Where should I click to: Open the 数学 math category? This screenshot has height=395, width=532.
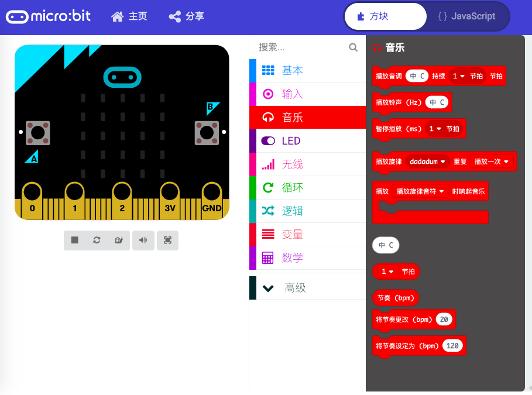[x=307, y=258]
